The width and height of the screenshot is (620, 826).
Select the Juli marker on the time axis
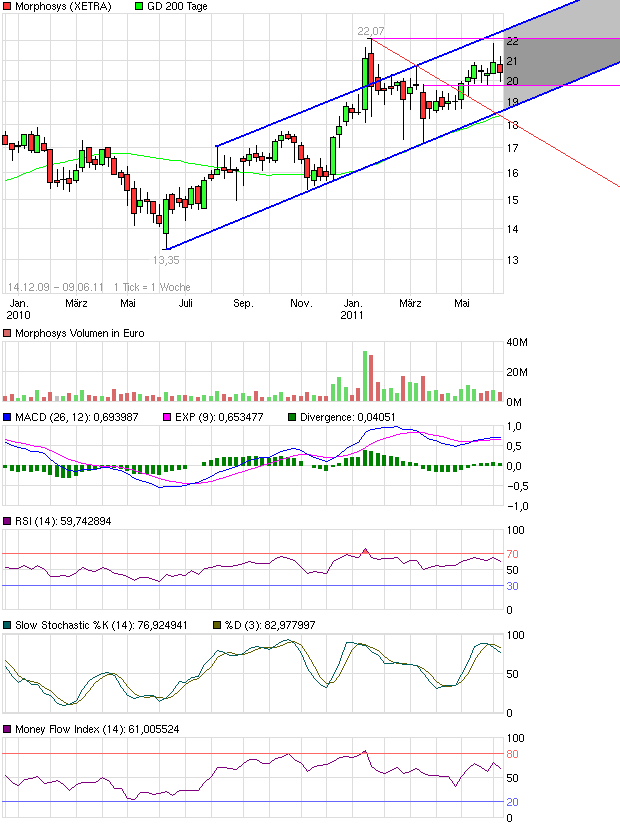click(186, 301)
